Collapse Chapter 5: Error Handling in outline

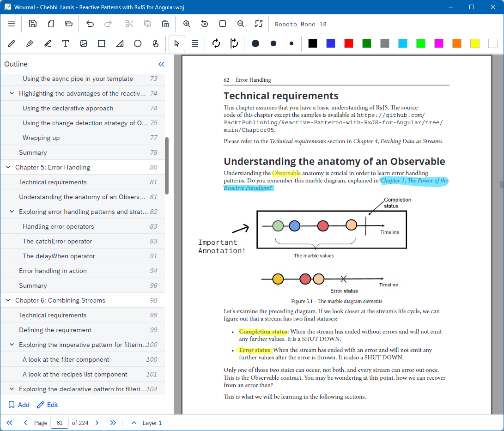point(8,167)
